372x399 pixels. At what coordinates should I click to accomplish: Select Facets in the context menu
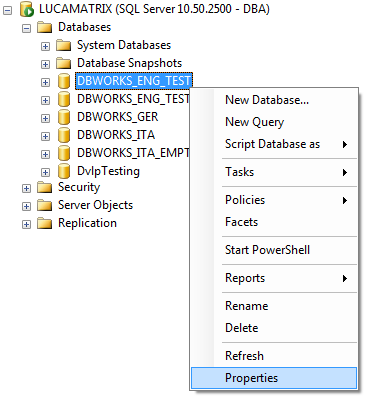click(x=274, y=222)
